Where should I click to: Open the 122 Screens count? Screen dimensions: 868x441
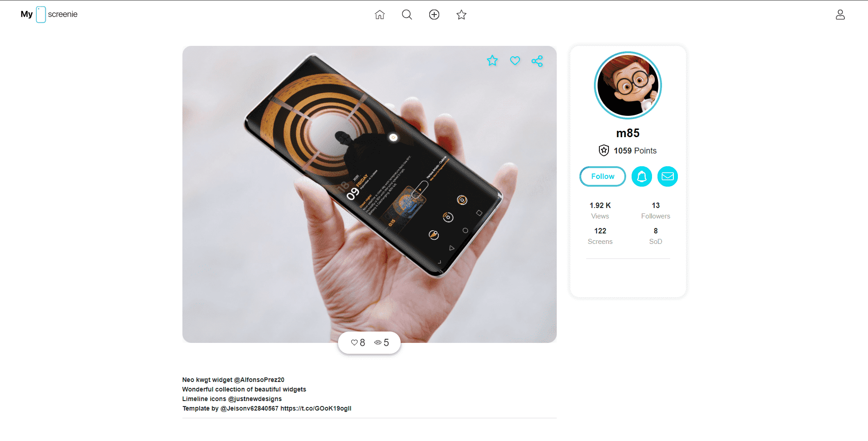tap(600, 236)
